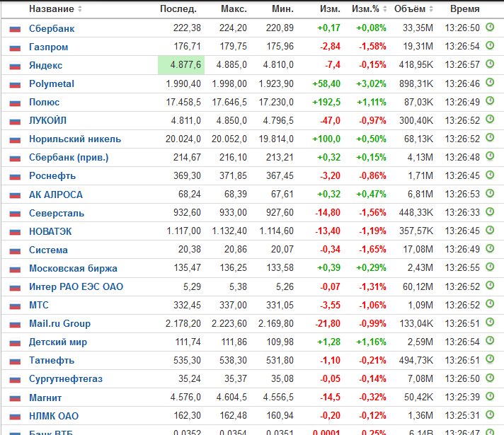Click the Мин. column header
Screen dimensions: 504x435
(282, 9)
